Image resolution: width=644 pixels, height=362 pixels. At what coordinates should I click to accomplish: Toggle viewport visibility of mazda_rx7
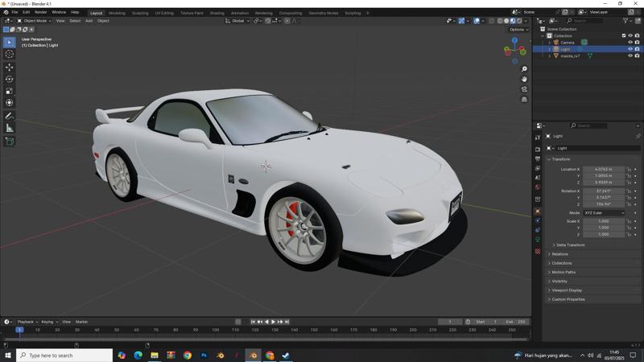[x=630, y=56]
